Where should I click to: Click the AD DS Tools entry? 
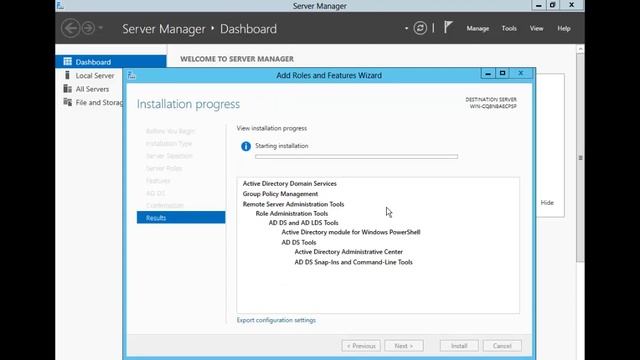(299, 242)
